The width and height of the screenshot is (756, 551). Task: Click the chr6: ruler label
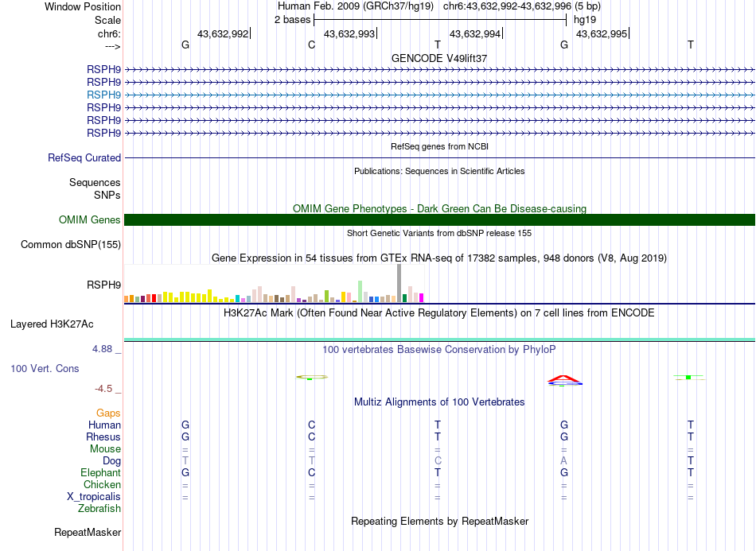(x=109, y=33)
